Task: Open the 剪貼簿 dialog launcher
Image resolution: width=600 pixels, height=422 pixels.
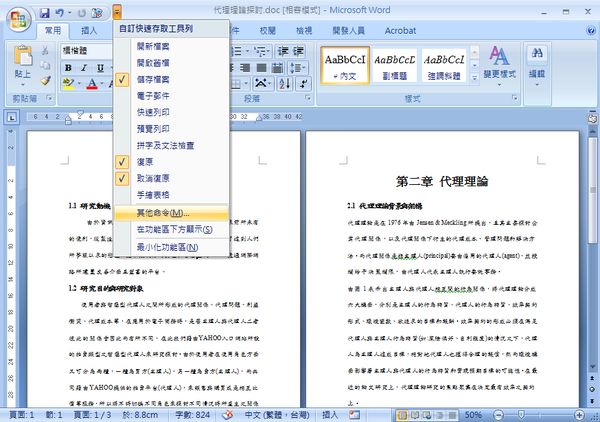Action: pos(49,98)
